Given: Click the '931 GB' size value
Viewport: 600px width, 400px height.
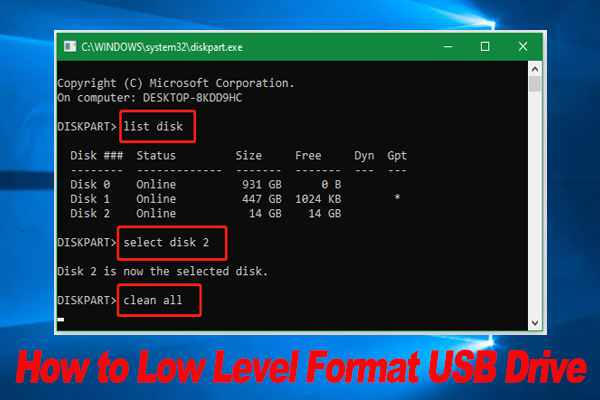Looking at the screenshot, I should (x=262, y=184).
